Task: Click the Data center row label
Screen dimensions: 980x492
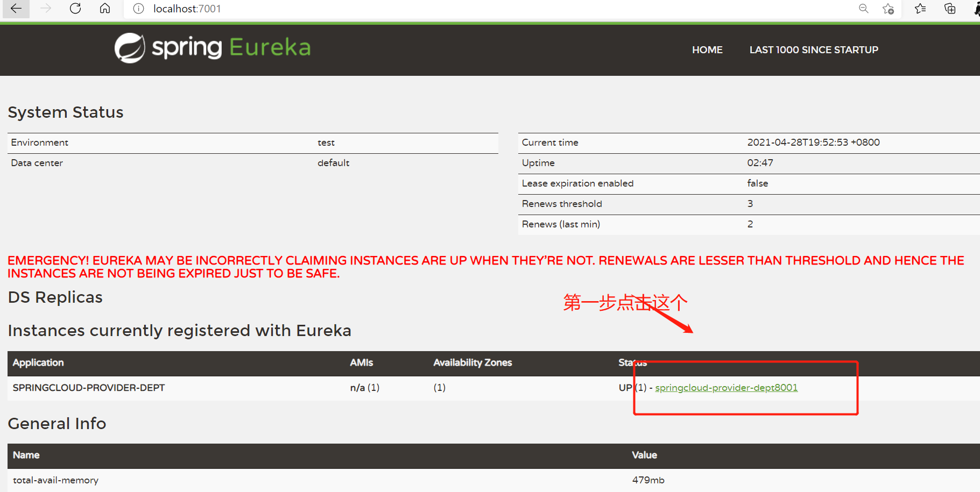Action: (37, 163)
